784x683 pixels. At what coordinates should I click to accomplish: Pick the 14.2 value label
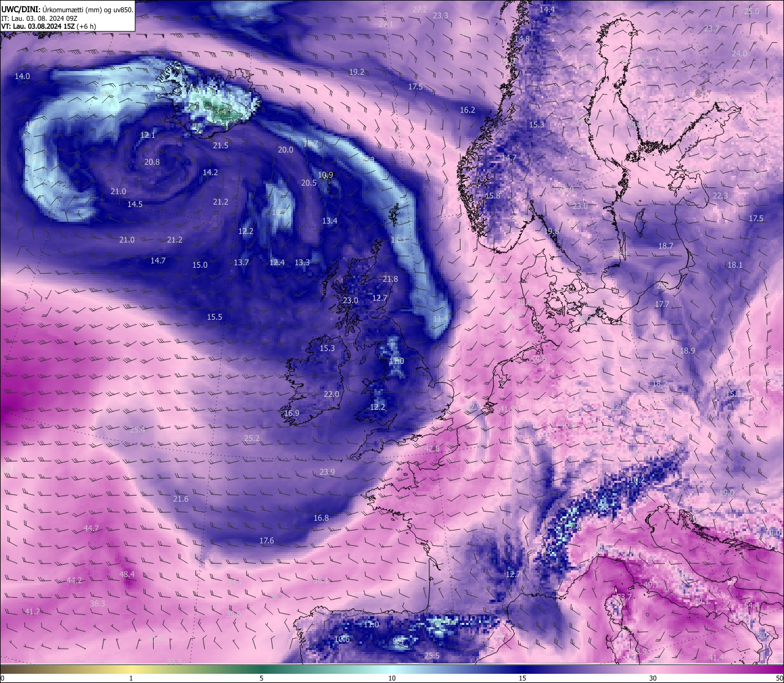tap(210, 172)
